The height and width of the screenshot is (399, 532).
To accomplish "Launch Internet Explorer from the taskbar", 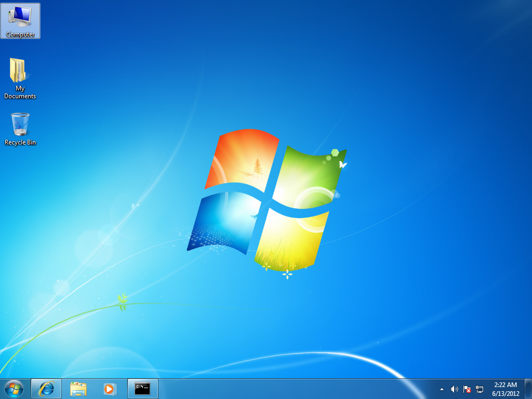I will [x=46, y=388].
